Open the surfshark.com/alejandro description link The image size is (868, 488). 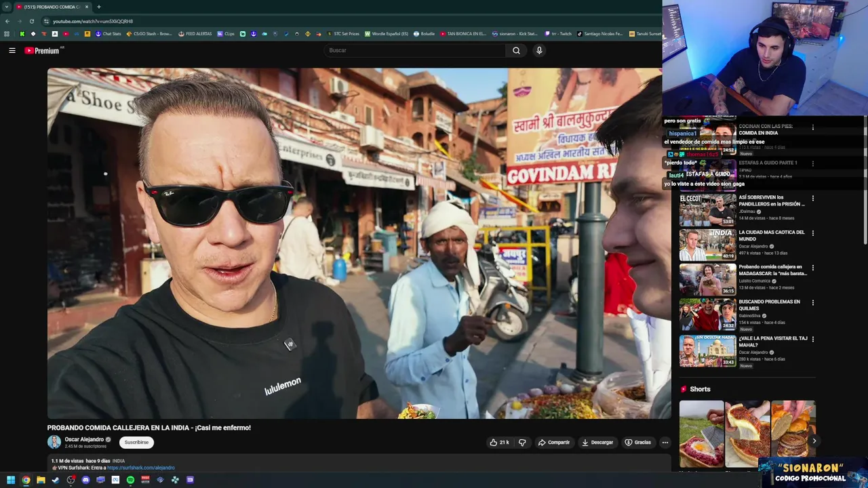[140, 468]
